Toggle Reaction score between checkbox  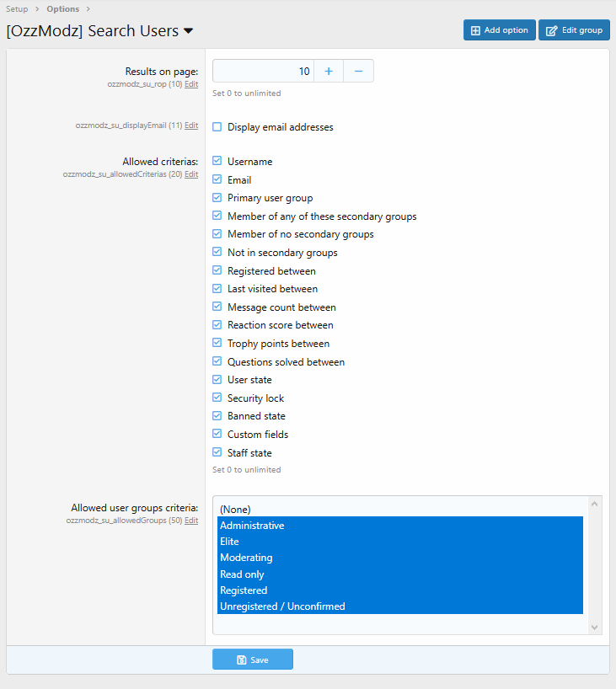coord(217,325)
